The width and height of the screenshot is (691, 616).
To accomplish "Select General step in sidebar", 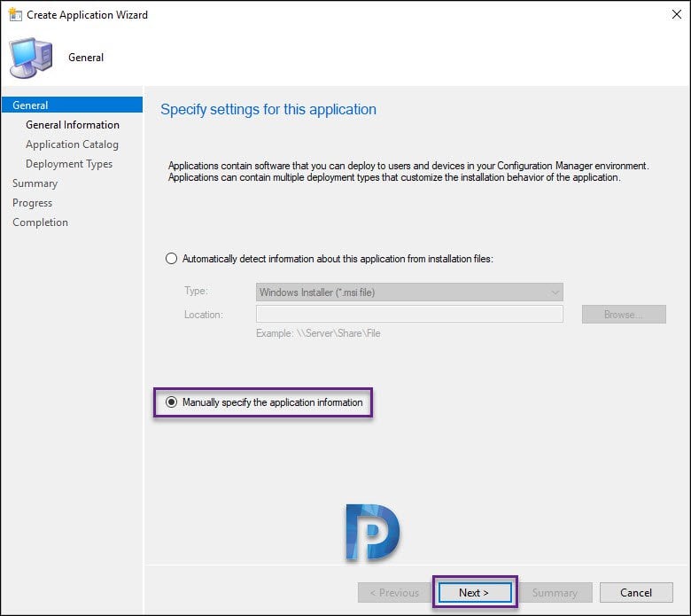I will [73, 105].
